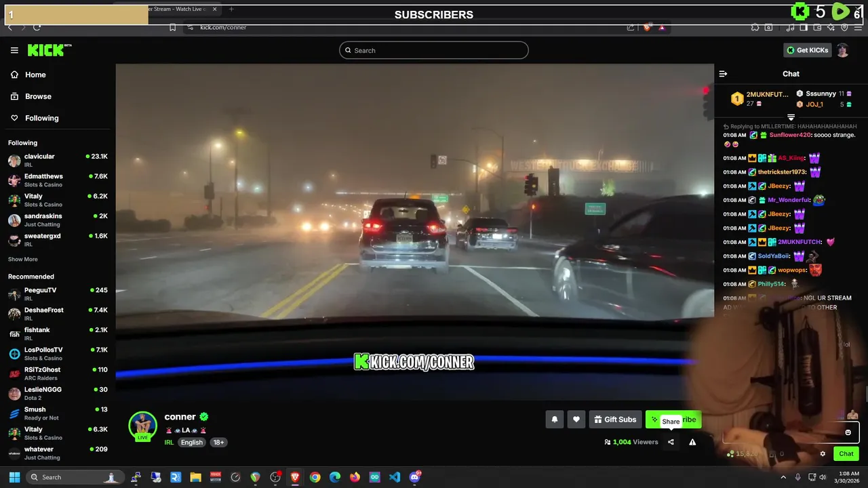The height and width of the screenshot is (488, 868).
Task: Click the Brave Rewards triangle icon
Action: point(662,27)
